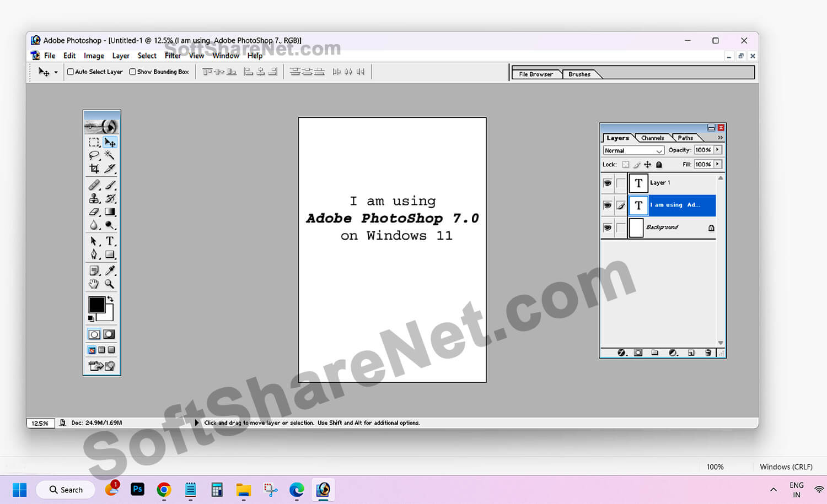Image resolution: width=827 pixels, height=504 pixels.
Task: Switch to Quick Mask Mode
Action: click(109, 334)
